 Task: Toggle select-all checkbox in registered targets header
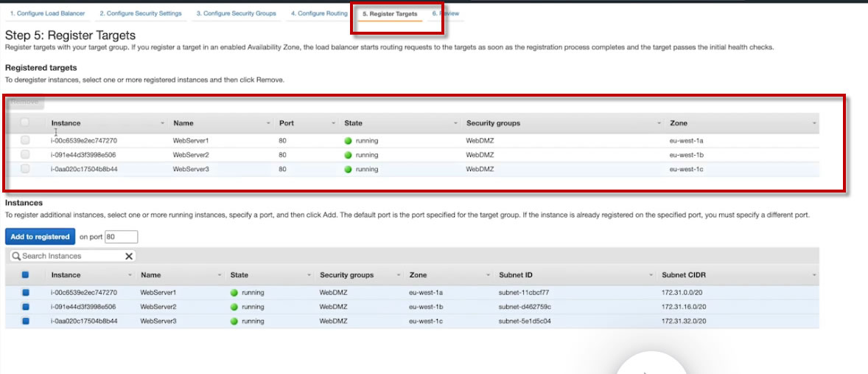[x=25, y=123]
